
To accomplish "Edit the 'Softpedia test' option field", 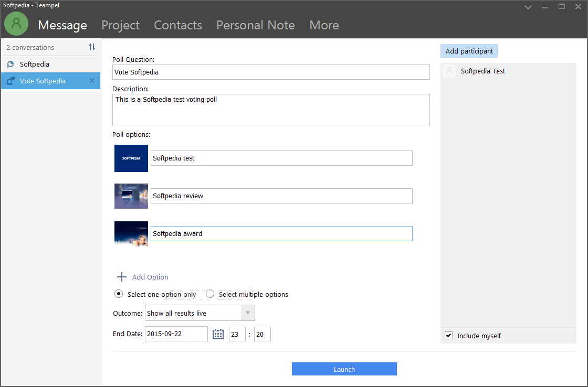I will pos(281,158).
